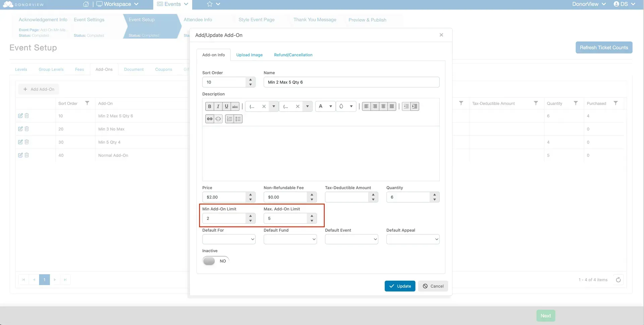644x325 pixels.
Task: Apply italic formatting in description editor
Action: [x=218, y=106]
